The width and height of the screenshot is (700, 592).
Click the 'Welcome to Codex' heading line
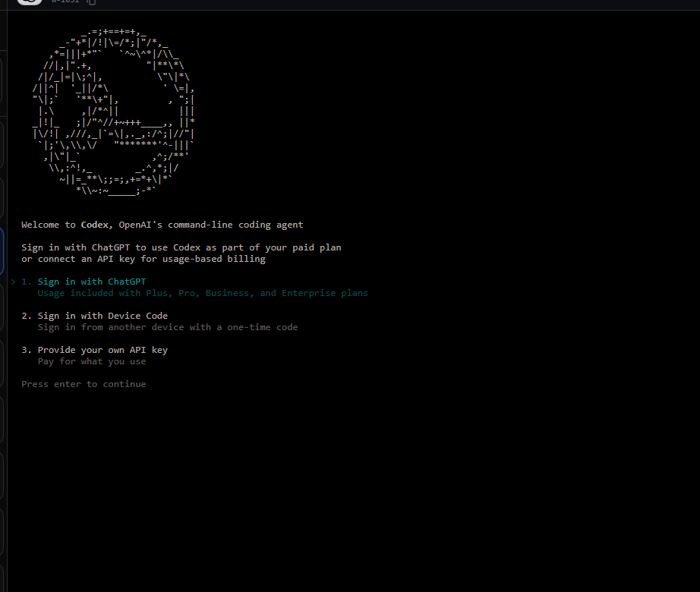[162, 225]
